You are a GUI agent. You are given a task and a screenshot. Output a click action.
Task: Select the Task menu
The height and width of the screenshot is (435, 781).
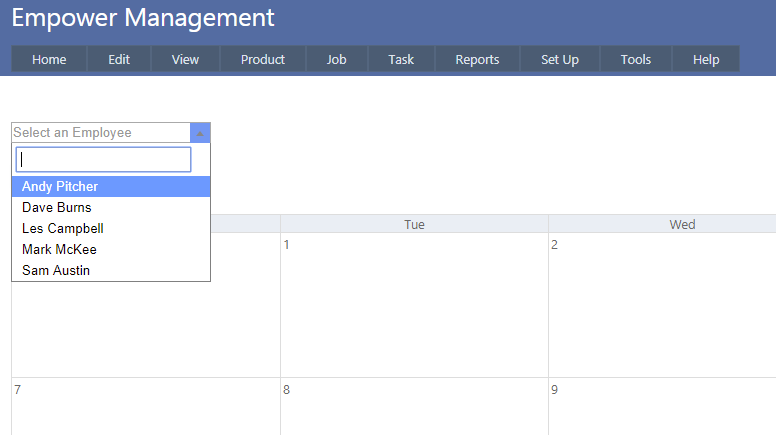401,60
